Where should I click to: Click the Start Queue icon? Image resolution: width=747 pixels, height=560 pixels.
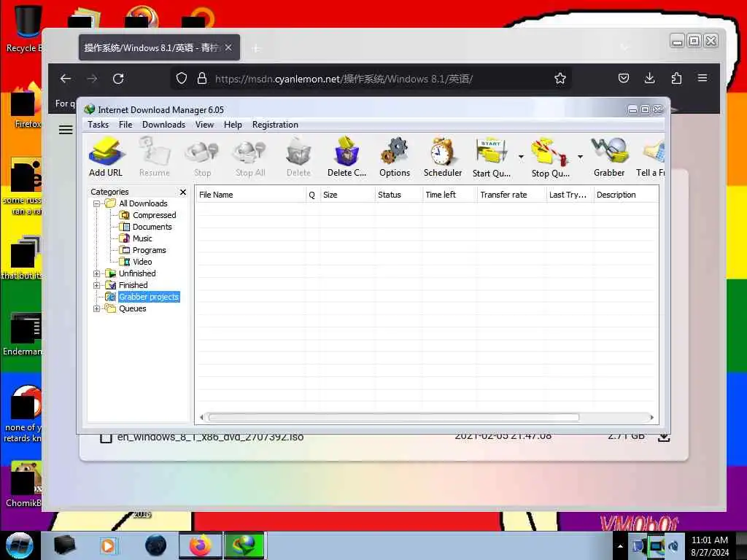[x=491, y=157]
